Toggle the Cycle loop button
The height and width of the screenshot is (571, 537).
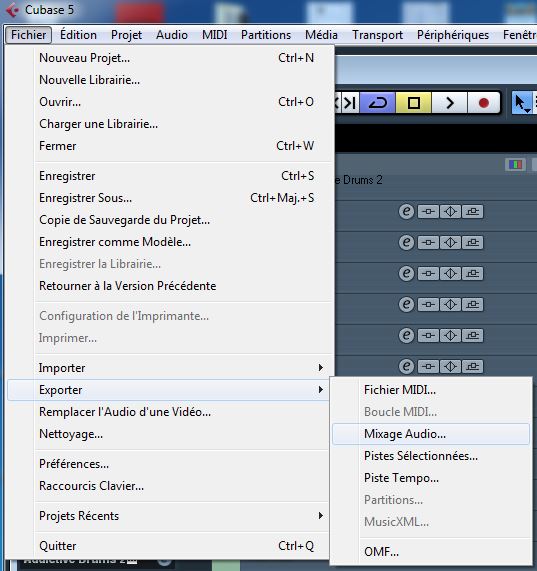click(x=378, y=103)
